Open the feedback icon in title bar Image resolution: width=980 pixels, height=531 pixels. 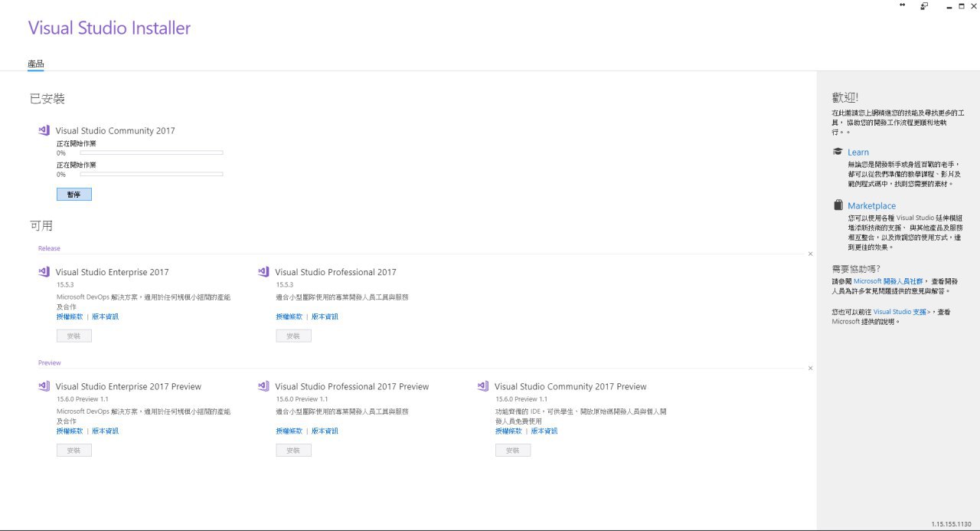click(924, 6)
